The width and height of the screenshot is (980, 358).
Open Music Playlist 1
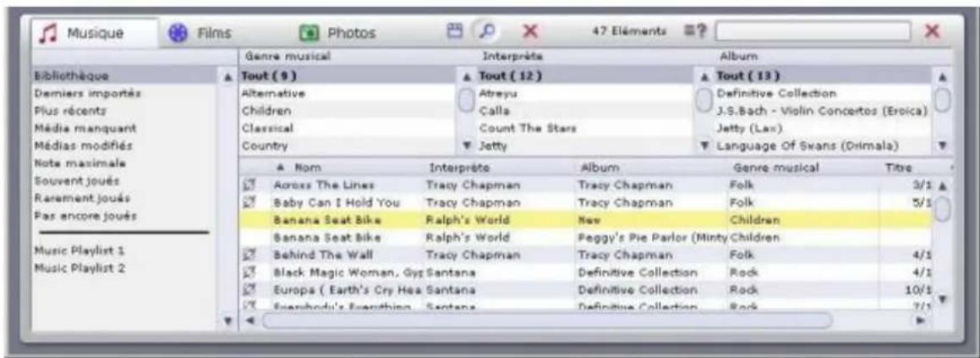125,251
